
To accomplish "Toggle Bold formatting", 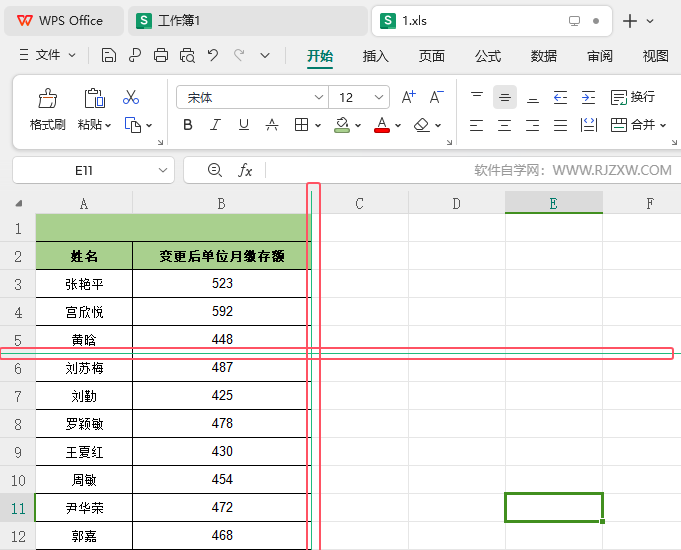I will click(188, 125).
